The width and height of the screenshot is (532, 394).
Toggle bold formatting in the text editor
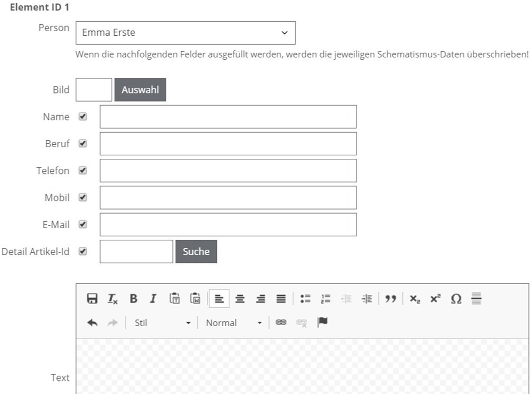pos(133,299)
